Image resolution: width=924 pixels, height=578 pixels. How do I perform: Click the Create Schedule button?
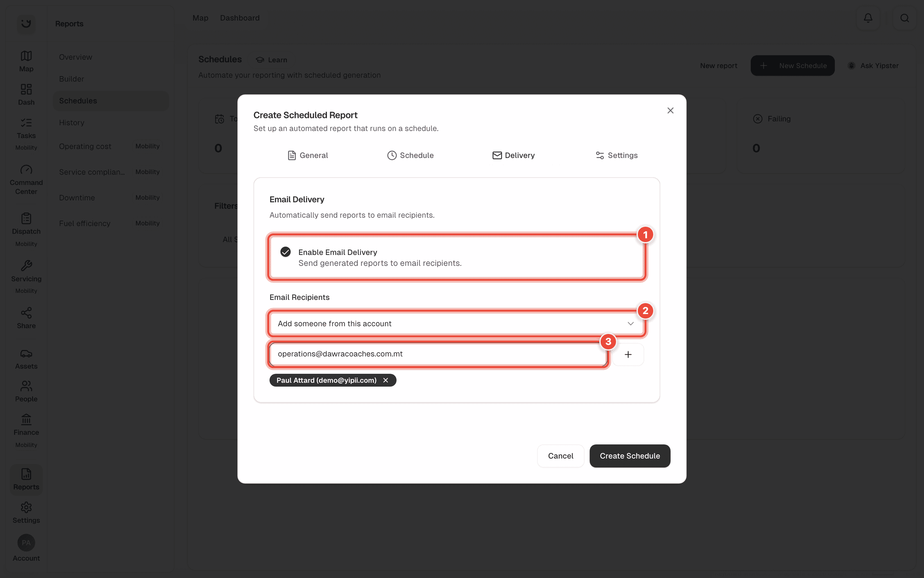(x=629, y=456)
